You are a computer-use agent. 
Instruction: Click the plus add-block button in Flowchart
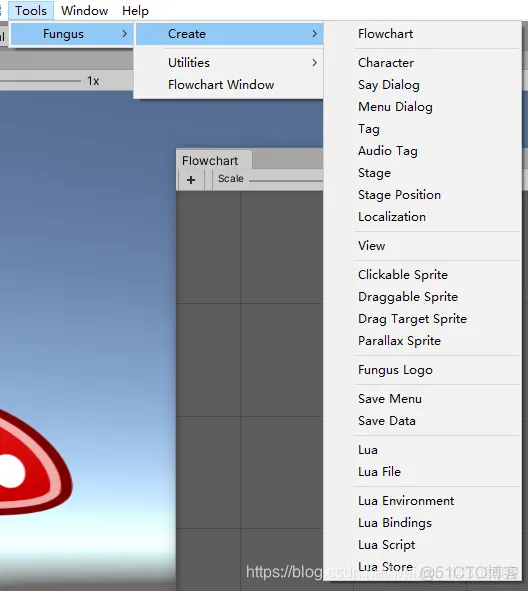point(191,180)
